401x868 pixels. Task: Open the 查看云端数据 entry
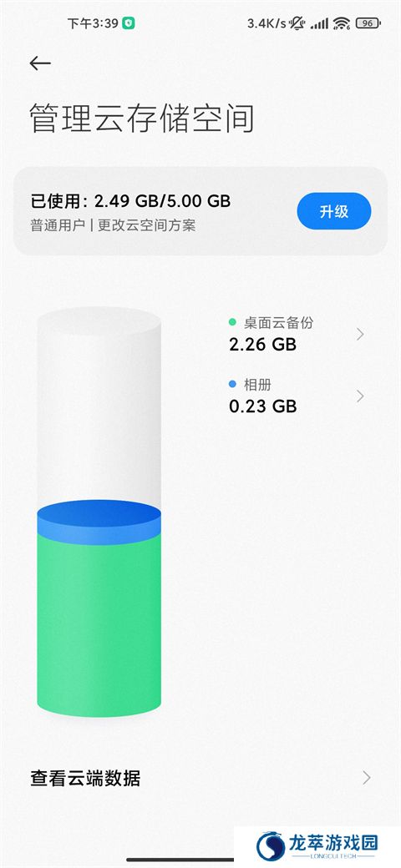(200, 777)
